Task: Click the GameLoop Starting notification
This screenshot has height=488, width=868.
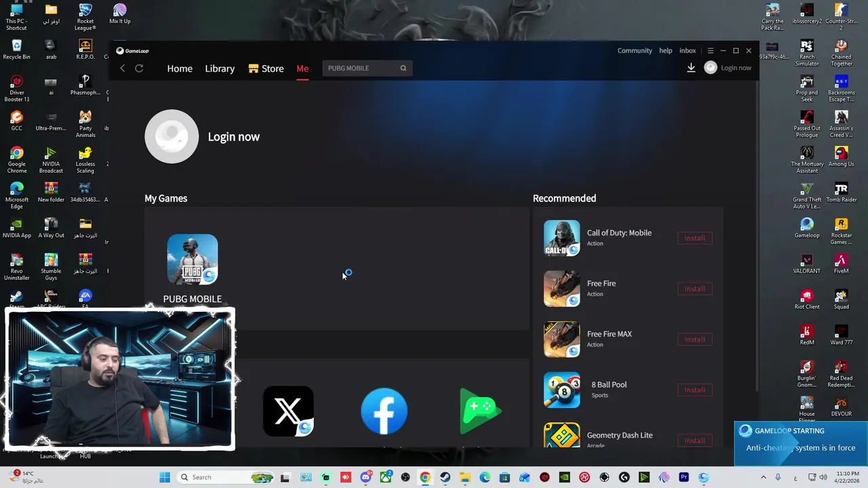Action: coord(800,443)
